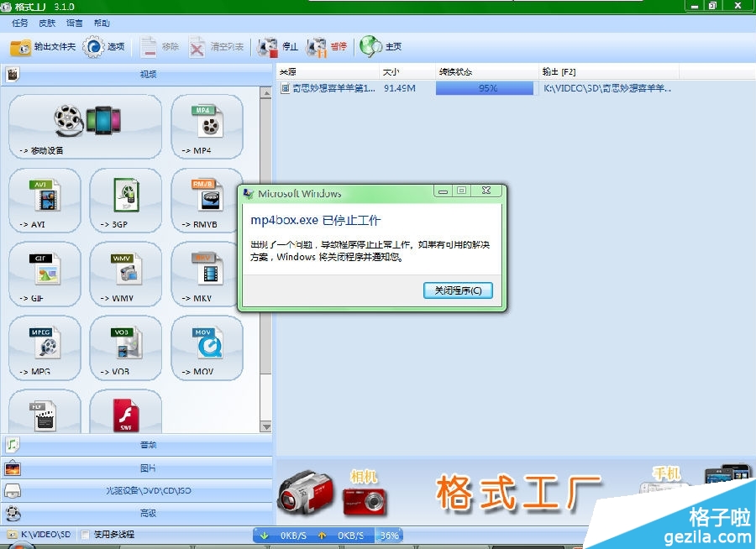Open the 输出文件夹 output folder
Image resolution: width=756 pixels, height=549 pixels.
click(43, 47)
